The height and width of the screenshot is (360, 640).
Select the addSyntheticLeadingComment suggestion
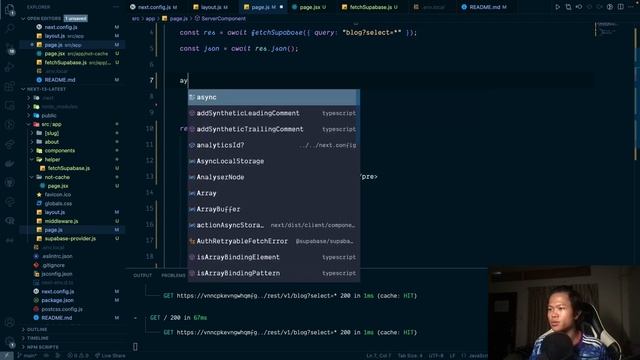click(x=273, y=113)
